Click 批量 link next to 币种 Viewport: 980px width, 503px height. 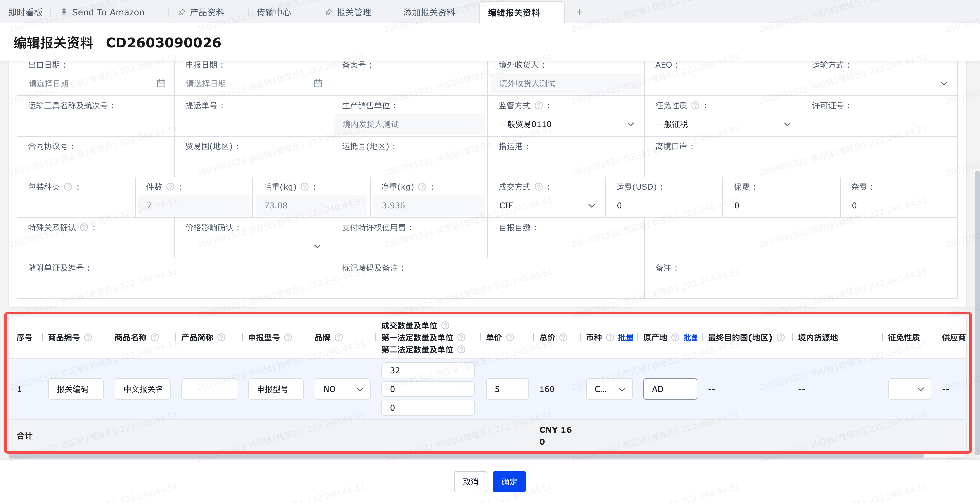click(625, 338)
